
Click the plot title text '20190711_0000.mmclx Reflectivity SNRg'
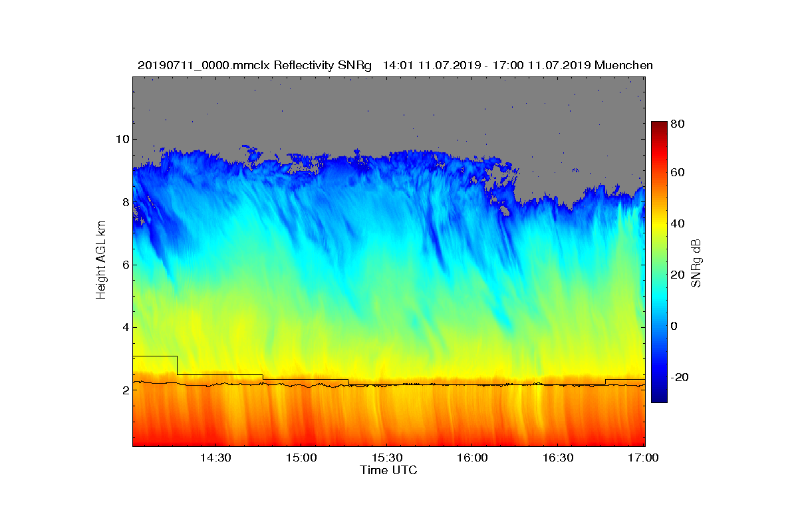coord(255,65)
